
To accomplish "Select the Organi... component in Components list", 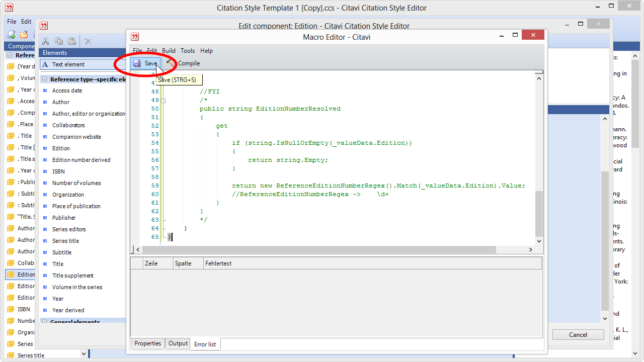I will click(x=21, y=332).
